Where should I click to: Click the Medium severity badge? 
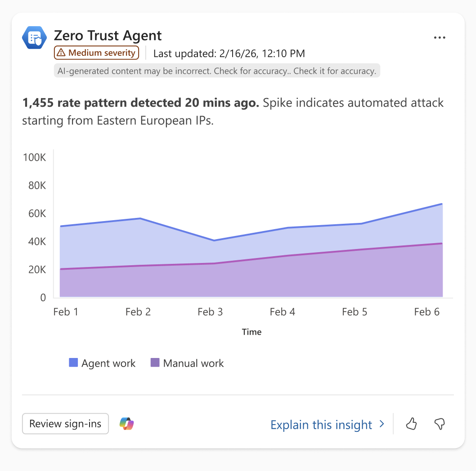click(97, 53)
